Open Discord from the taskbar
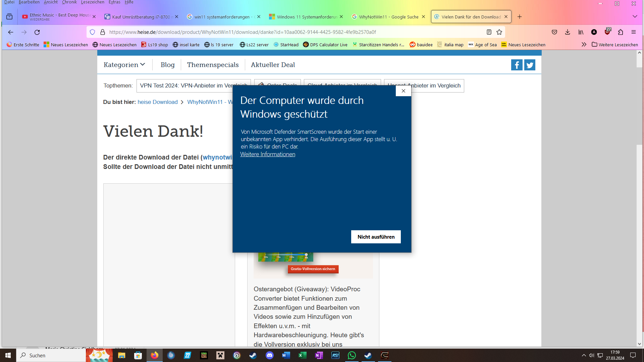The image size is (644, 362). click(270, 355)
